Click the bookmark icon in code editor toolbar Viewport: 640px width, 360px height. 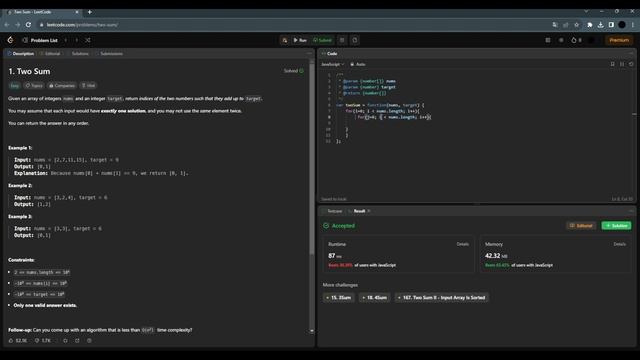click(612, 64)
